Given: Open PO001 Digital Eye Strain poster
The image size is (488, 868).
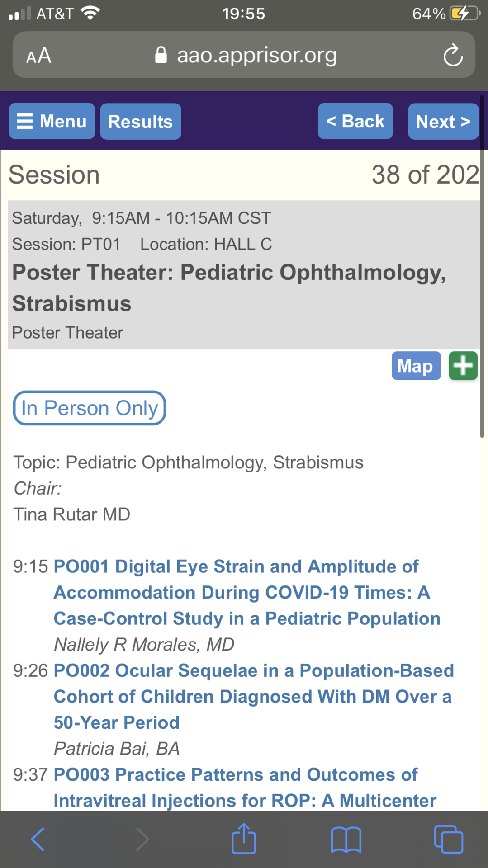Looking at the screenshot, I should pyautogui.click(x=247, y=592).
